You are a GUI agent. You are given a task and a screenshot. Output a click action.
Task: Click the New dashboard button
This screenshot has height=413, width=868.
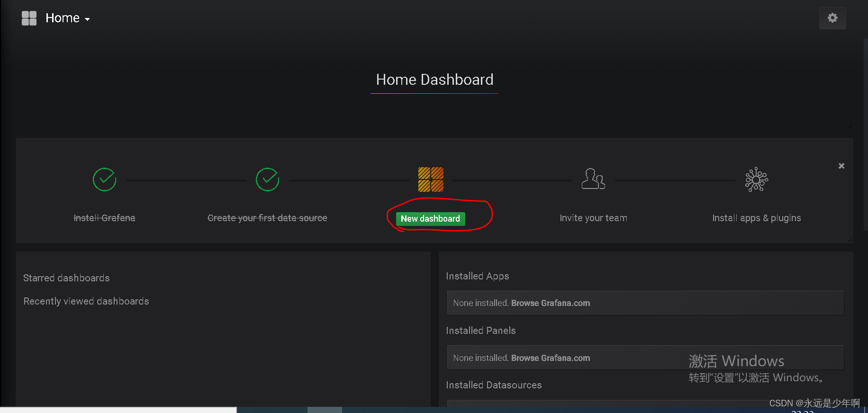pyautogui.click(x=431, y=218)
